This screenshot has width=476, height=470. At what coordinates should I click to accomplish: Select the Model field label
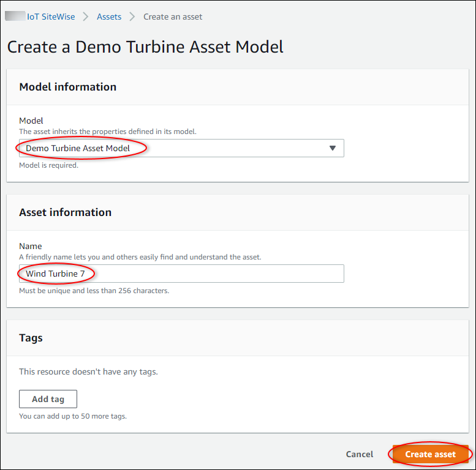[x=31, y=121]
